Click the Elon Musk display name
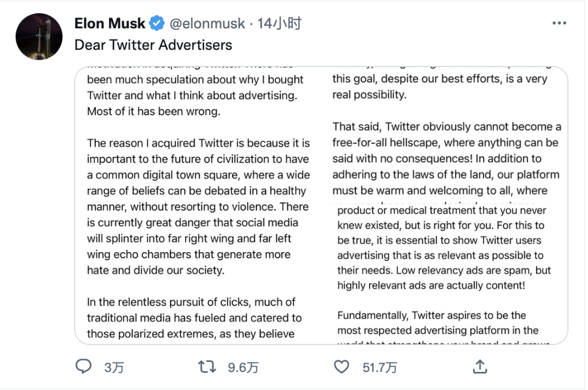This screenshot has width=588, height=390. tap(109, 23)
